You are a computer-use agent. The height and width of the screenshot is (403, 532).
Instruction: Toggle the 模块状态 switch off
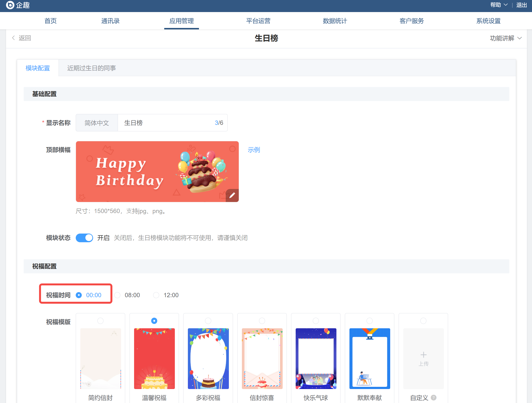[x=84, y=238]
